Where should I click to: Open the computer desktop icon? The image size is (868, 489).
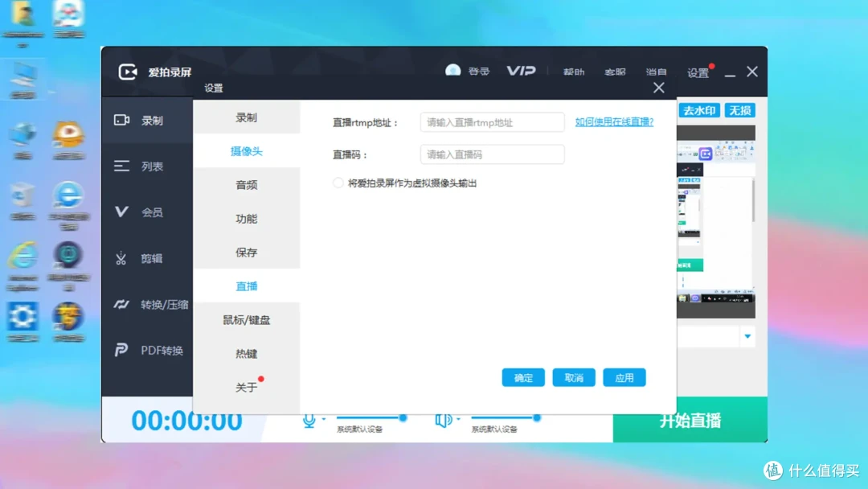click(x=23, y=76)
